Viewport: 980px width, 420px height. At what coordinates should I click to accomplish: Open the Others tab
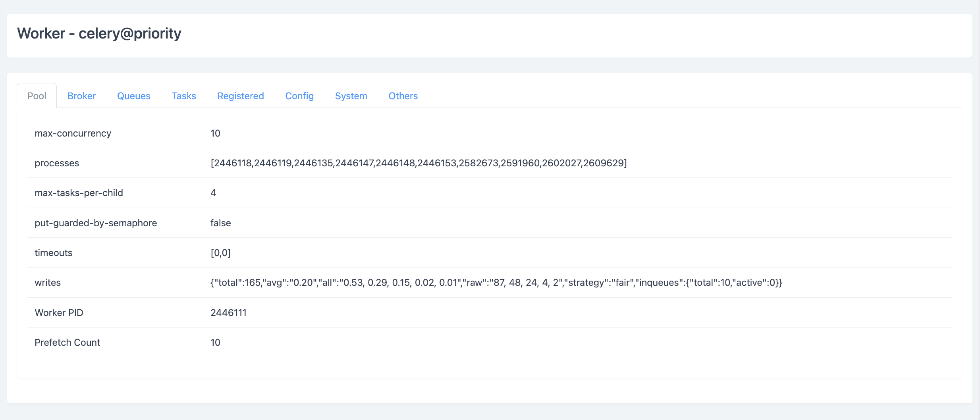point(403,96)
